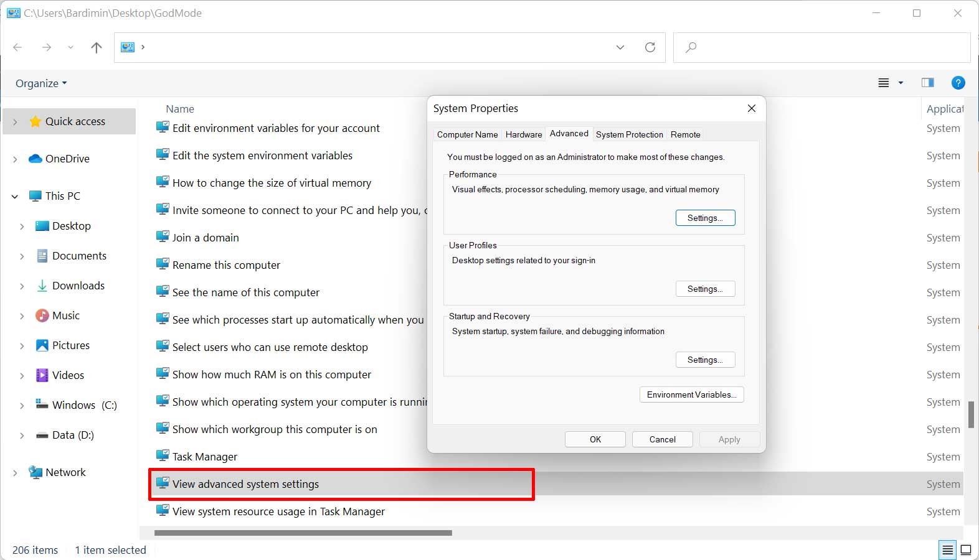Toggle the preview pane icon
The image size is (979, 560).
[928, 83]
